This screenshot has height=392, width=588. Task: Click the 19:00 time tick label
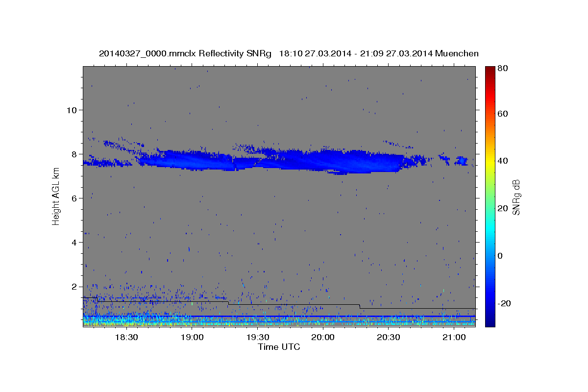(192, 338)
